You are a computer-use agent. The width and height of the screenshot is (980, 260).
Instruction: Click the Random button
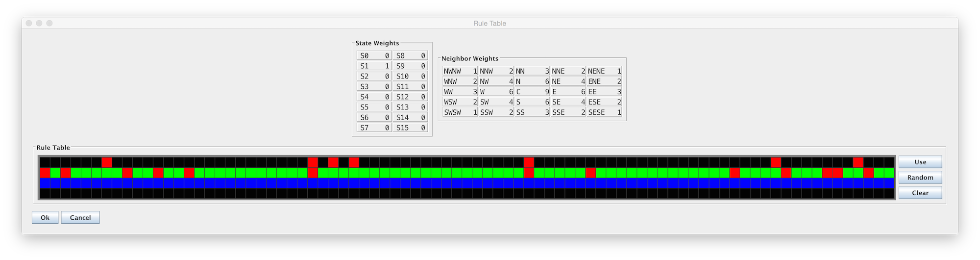[920, 178]
